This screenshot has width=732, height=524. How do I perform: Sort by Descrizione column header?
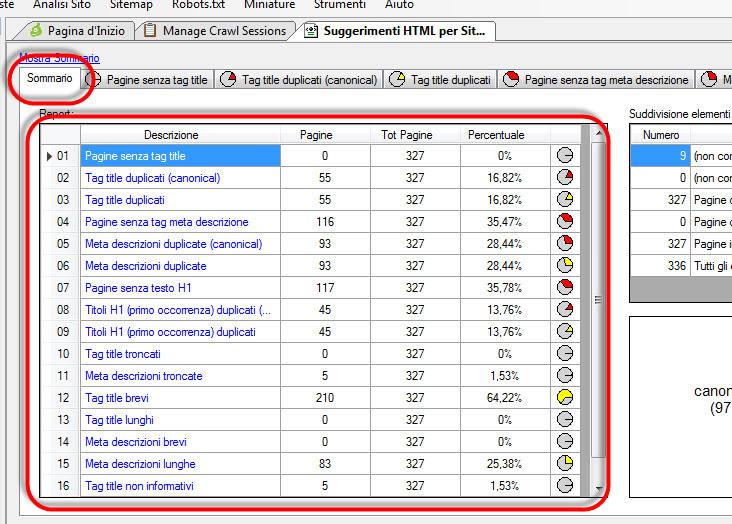pyautogui.click(x=180, y=135)
